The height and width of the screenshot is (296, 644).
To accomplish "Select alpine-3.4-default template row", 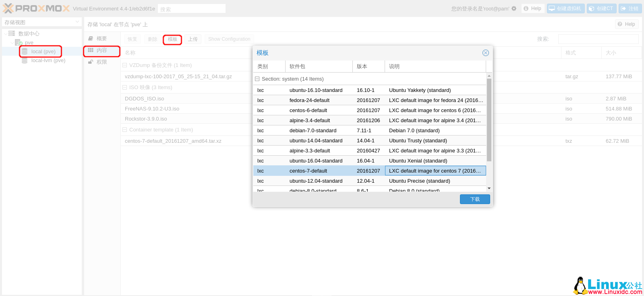I will [x=370, y=121].
